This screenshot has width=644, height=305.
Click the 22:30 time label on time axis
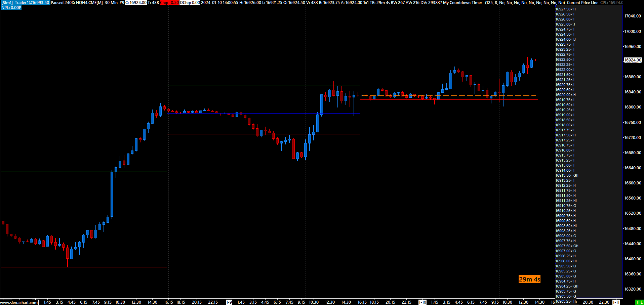pyautogui.click(x=604, y=302)
